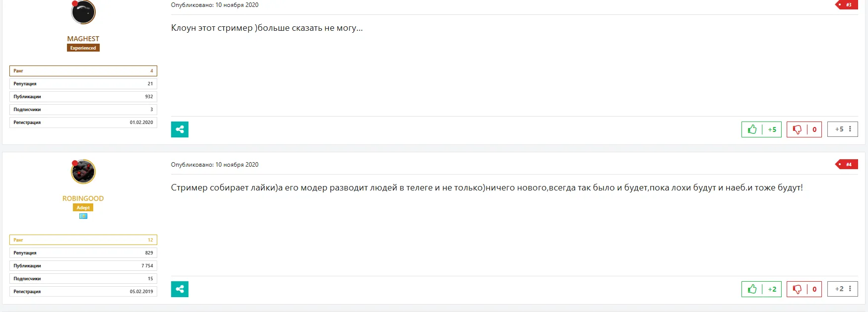Image resolution: width=868 pixels, height=312 pixels.
Task: Open ROBINGOOD's profile avatar
Action: [83, 172]
